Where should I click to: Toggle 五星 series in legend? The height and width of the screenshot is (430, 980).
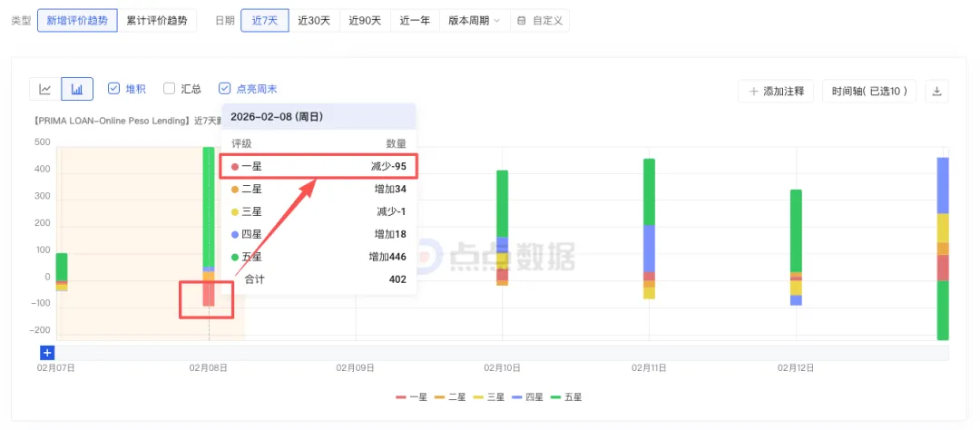click(566, 396)
